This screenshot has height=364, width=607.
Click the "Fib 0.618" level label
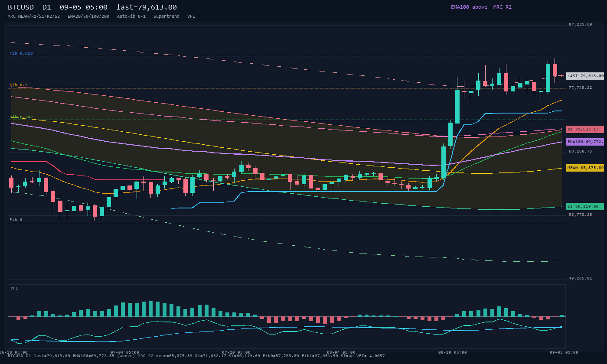(21, 53)
